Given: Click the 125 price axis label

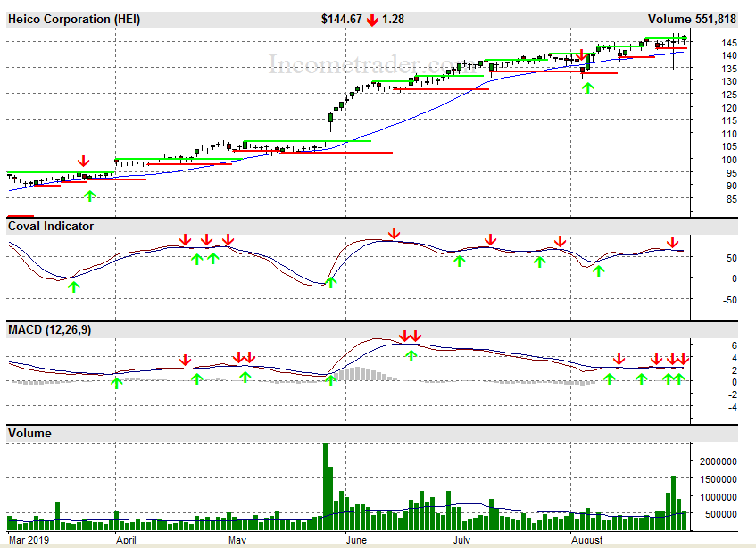Looking at the screenshot, I should pyautogui.click(x=729, y=95).
